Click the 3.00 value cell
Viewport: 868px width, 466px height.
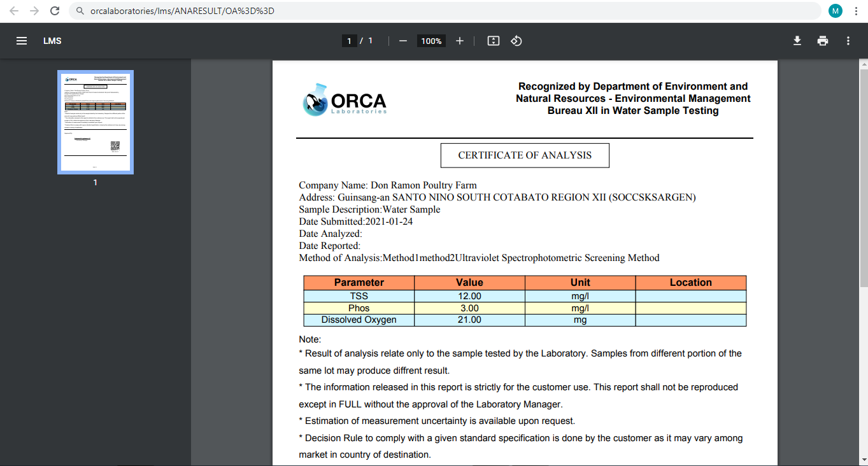469,308
